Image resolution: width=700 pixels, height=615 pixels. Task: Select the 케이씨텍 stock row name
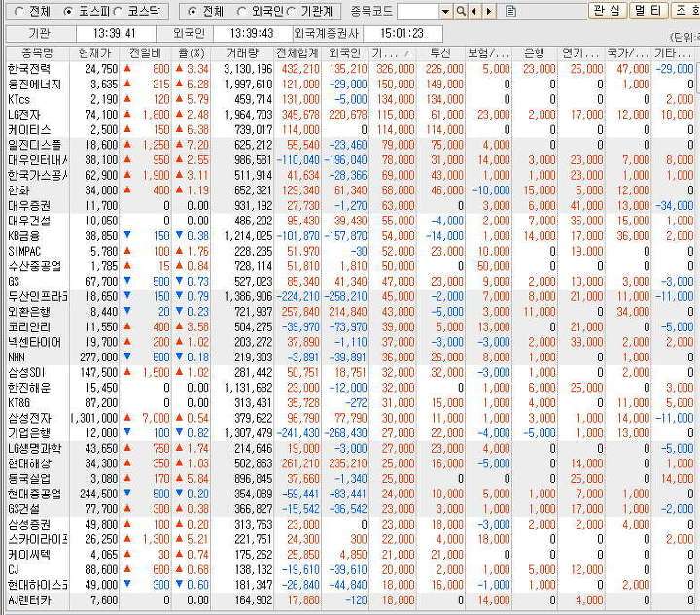pyautogui.click(x=29, y=555)
